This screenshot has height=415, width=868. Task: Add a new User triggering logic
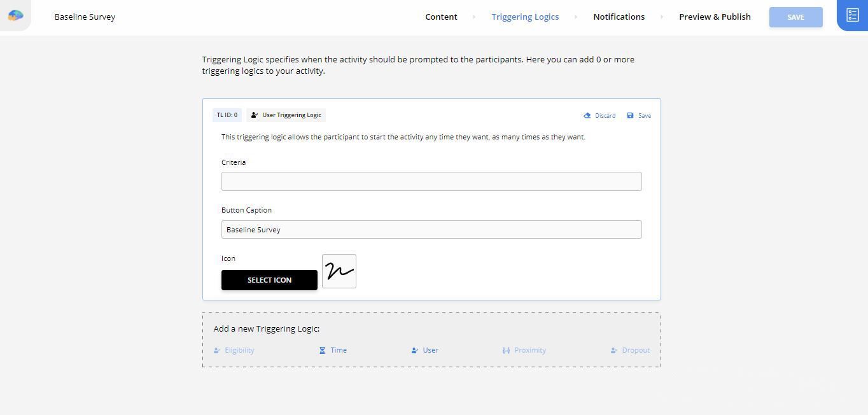point(424,350)
